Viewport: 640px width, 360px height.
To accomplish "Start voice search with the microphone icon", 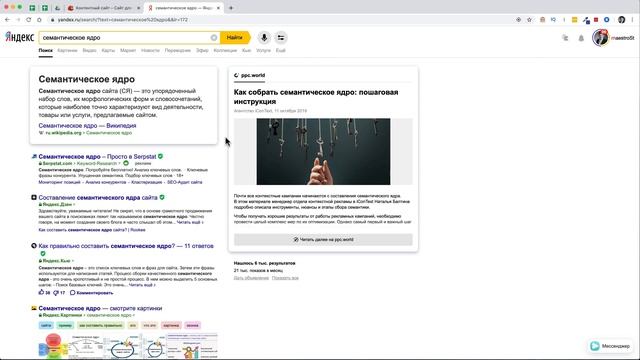I will click(x=264, y=38).
